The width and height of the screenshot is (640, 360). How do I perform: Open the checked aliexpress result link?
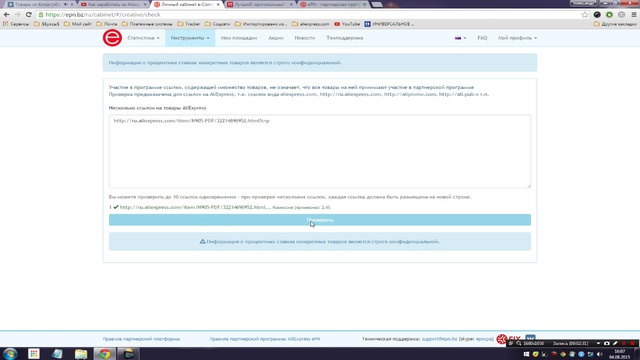195,207
